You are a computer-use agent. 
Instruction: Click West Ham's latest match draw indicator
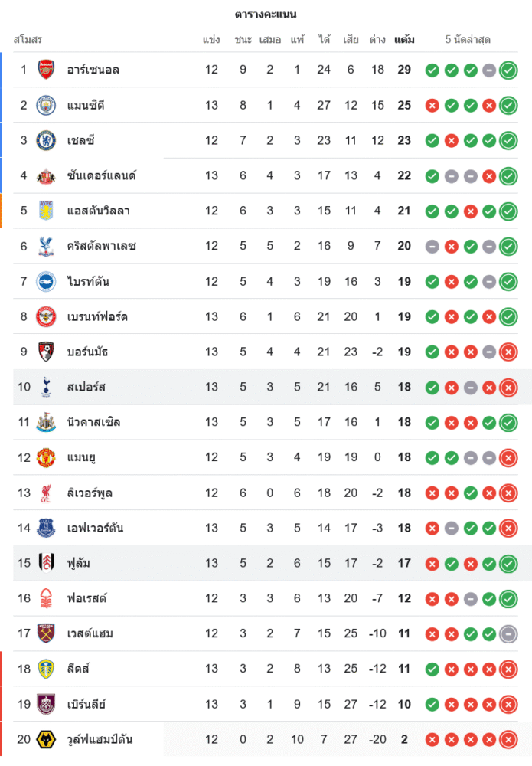coord(508,633)
